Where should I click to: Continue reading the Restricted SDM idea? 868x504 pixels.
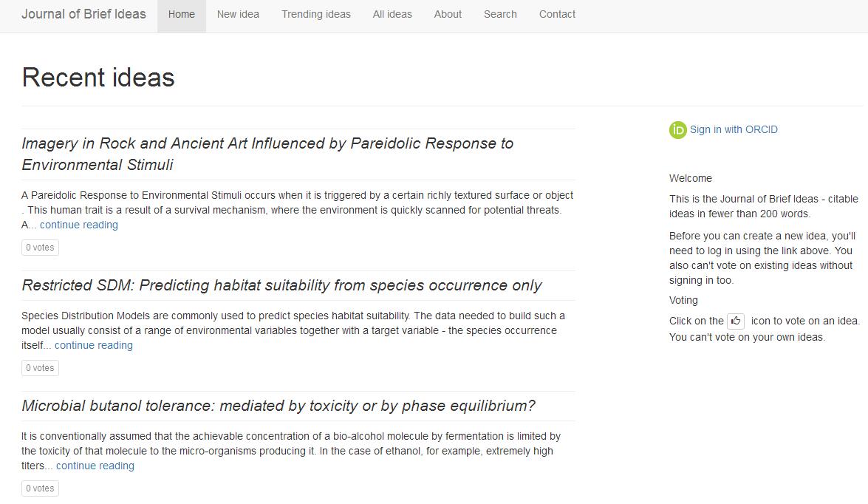(94, 345)
